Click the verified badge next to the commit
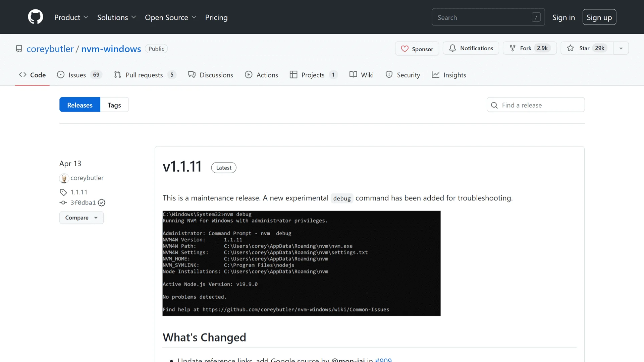 (x=102, y=203)
